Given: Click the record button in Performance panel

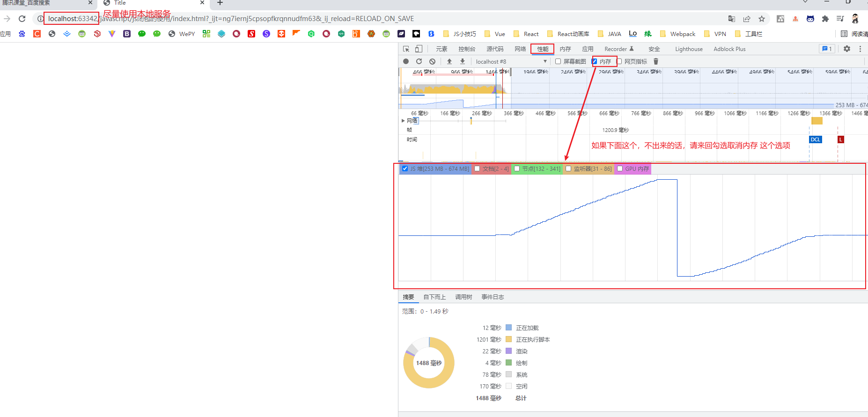Looking at the screenshot, I should point(406,61).
